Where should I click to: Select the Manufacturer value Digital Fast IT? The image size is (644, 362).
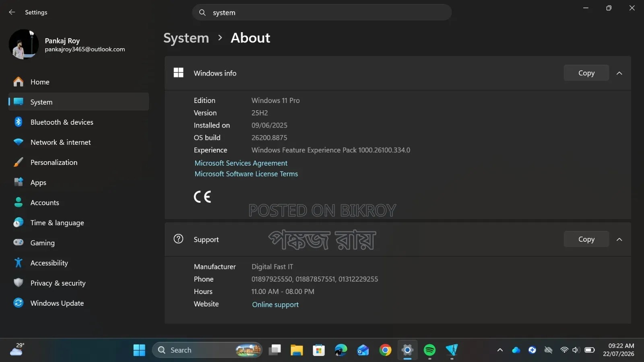(272, 267)
